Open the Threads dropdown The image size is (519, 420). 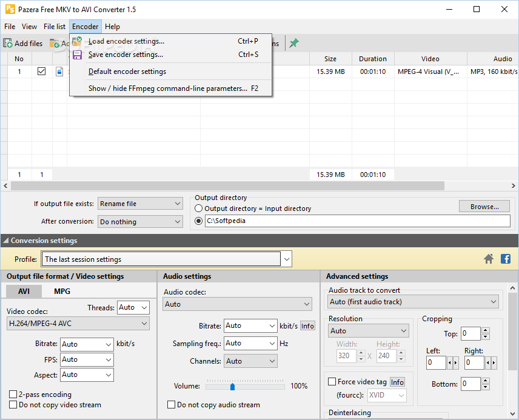coord(133,307)
